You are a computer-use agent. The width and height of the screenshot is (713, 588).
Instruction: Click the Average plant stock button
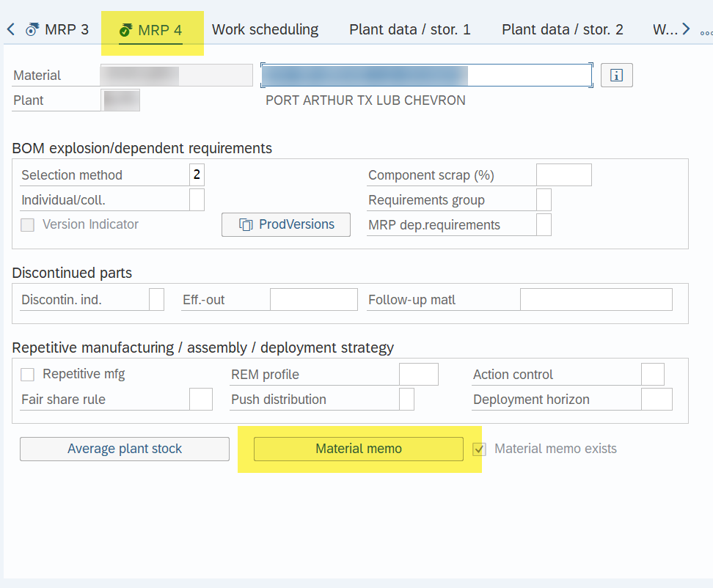click(x=125, y=449)
